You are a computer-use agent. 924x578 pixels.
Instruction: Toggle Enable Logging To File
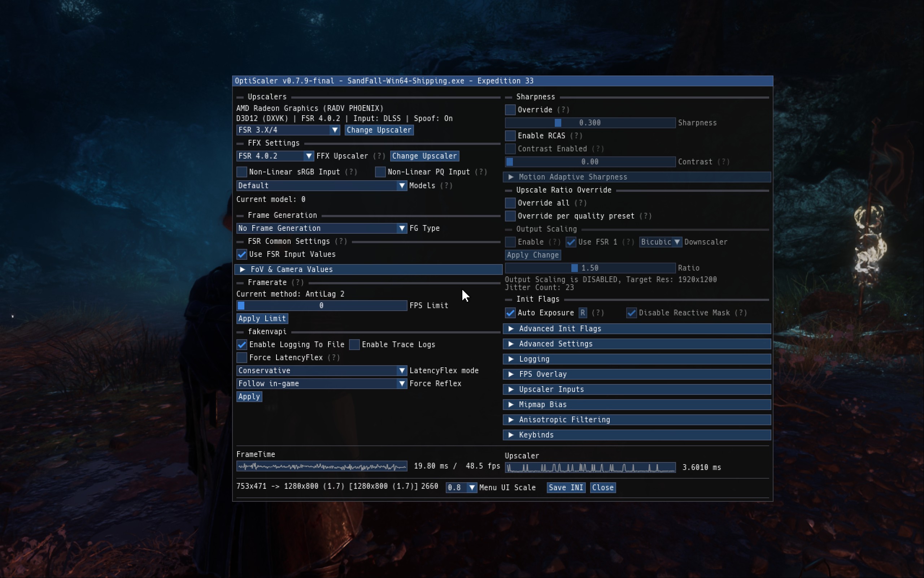click(242, 344)
